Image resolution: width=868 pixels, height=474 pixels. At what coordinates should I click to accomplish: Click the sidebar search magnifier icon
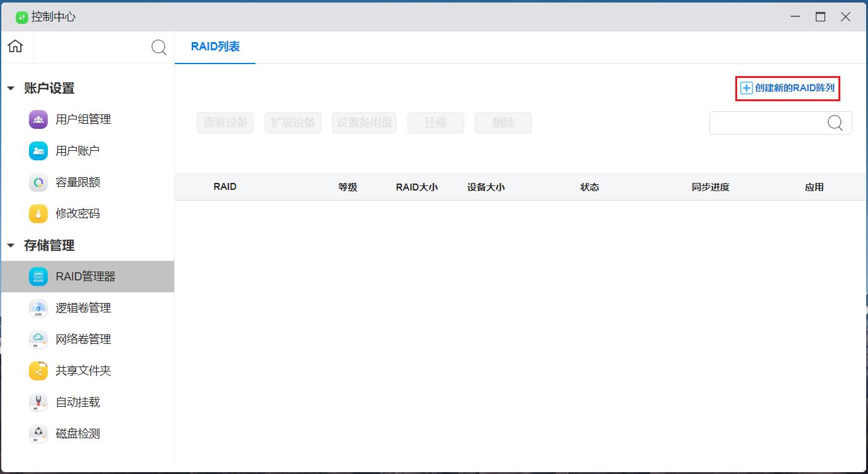159,48
